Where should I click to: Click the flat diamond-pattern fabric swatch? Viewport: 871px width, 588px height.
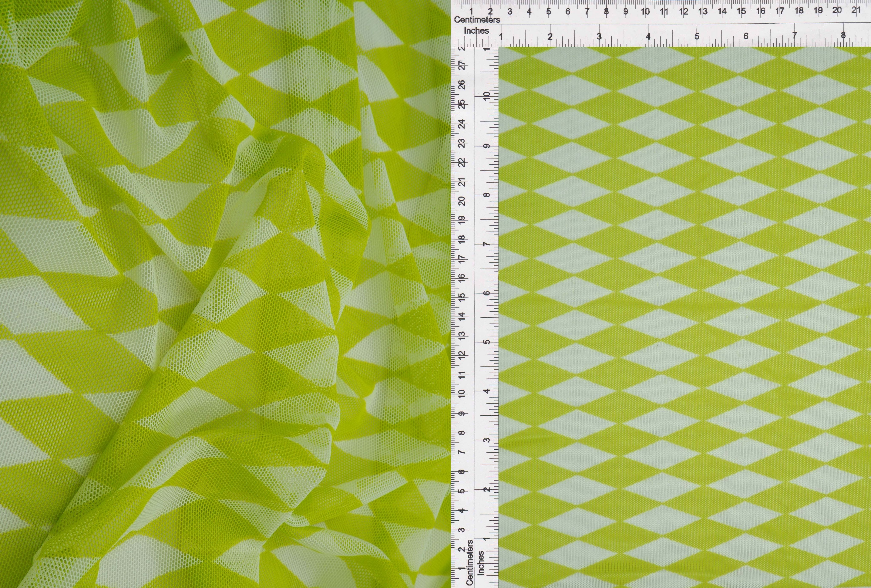click(x=684, y=317)
